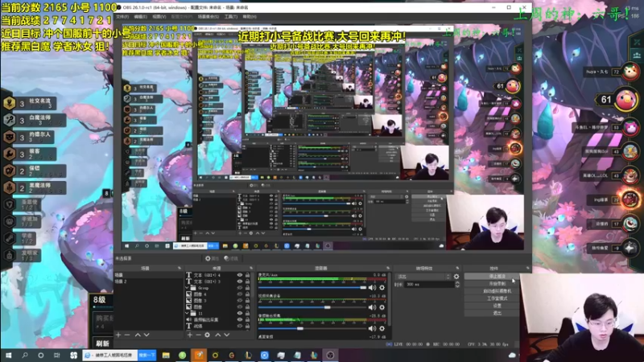Toggle visibility of Group source

tap(240, 288)
